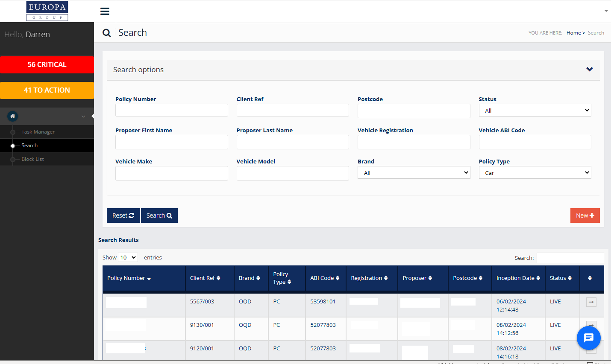The width and height of the screenshot is (611, 364).
Task: Click the Vehicle Registration input field
Action: pos(414,142)
